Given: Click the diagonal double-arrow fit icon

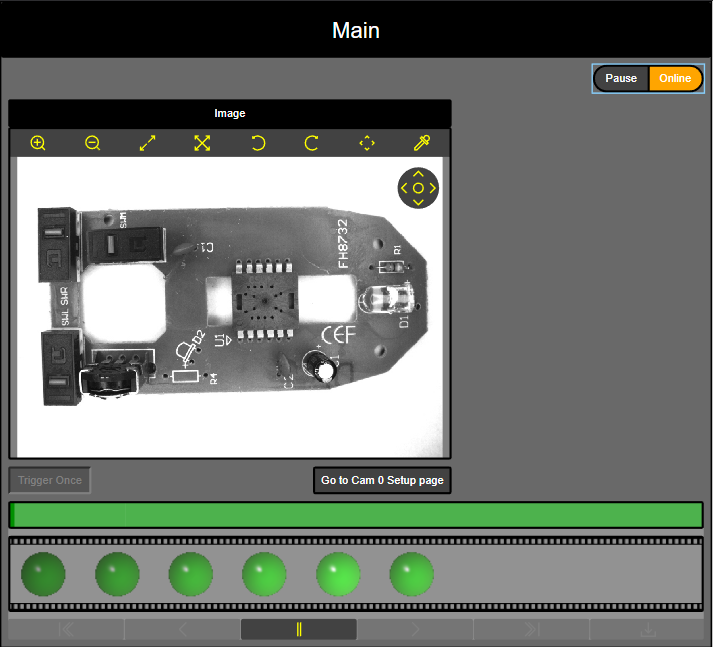Looking at the screenshot, I should (148, 143).
